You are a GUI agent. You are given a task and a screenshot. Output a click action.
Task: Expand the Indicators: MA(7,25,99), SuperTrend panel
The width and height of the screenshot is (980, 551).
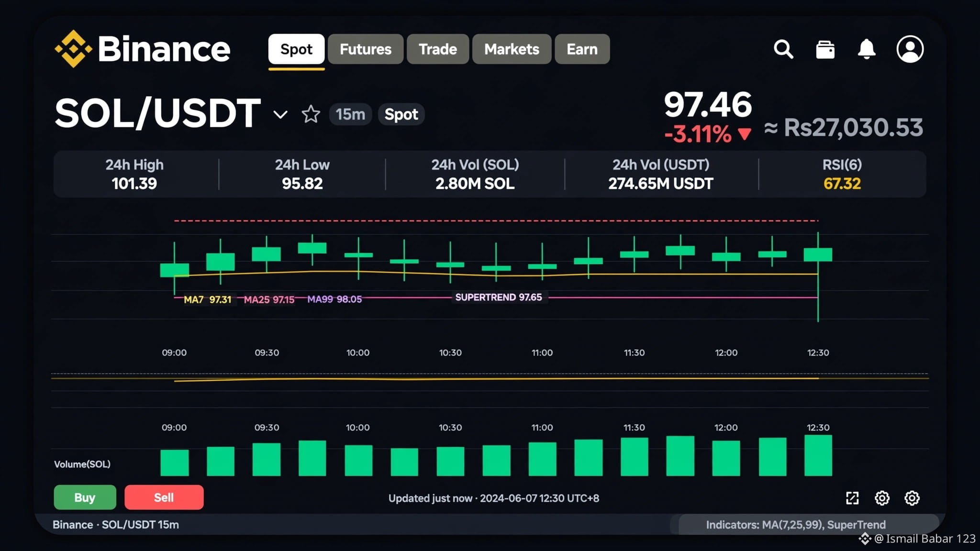tap(795, 525)
